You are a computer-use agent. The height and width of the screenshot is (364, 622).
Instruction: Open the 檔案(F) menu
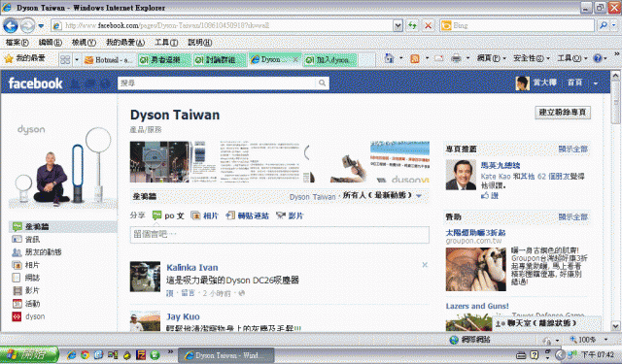[17, 42]
